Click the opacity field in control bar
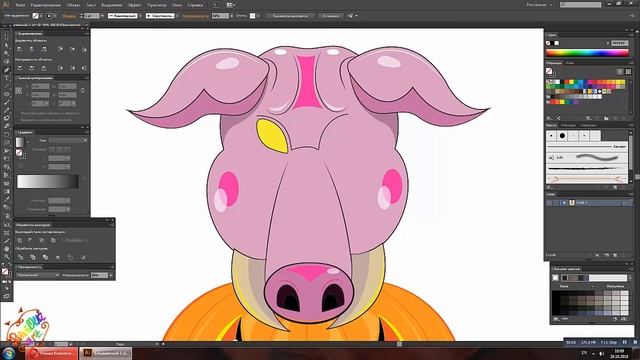The image size is (640, 360). pyautogui.click(x=220, y=16)
